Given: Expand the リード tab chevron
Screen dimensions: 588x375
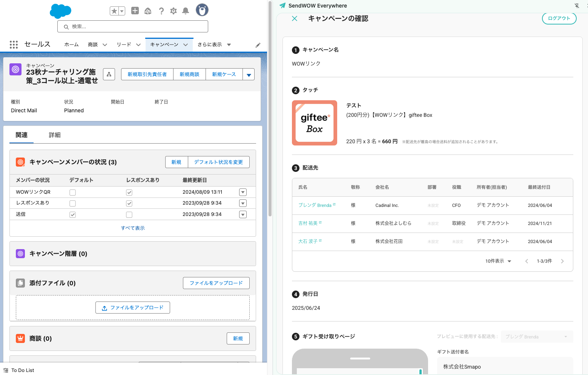Looking at the screenshot, I should click(x=138, y=44).
